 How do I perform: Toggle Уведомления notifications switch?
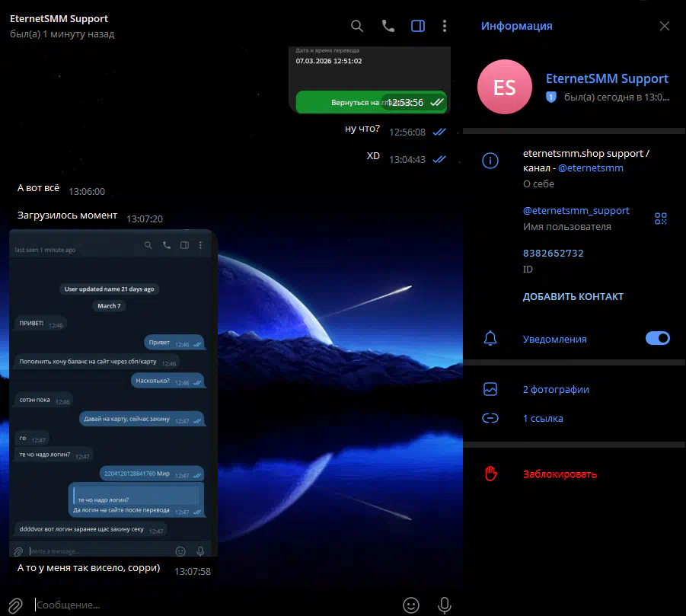click(657, 338)
